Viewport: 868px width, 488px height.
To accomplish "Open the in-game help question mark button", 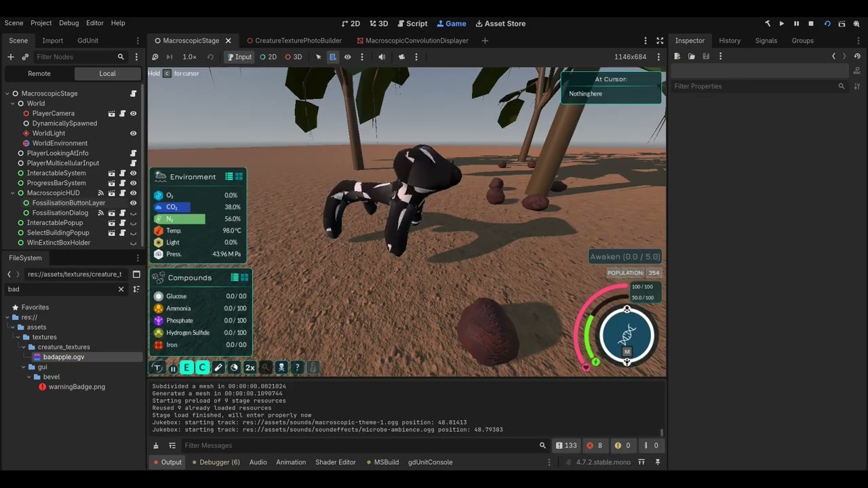I will coord(297,368).
